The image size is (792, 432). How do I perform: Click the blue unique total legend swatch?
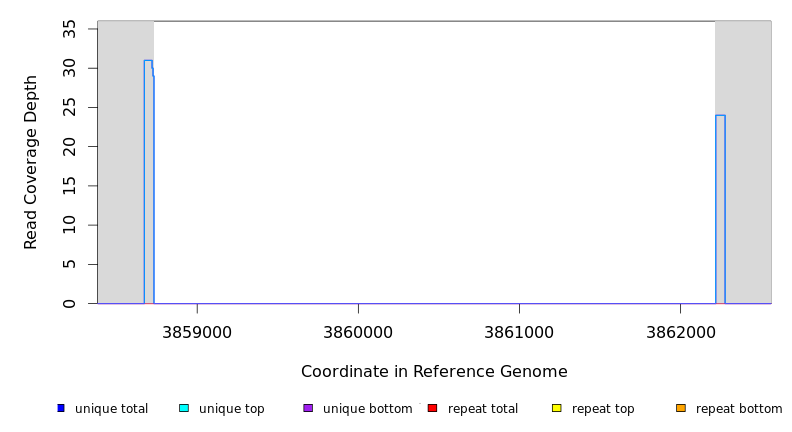point(61,408)
